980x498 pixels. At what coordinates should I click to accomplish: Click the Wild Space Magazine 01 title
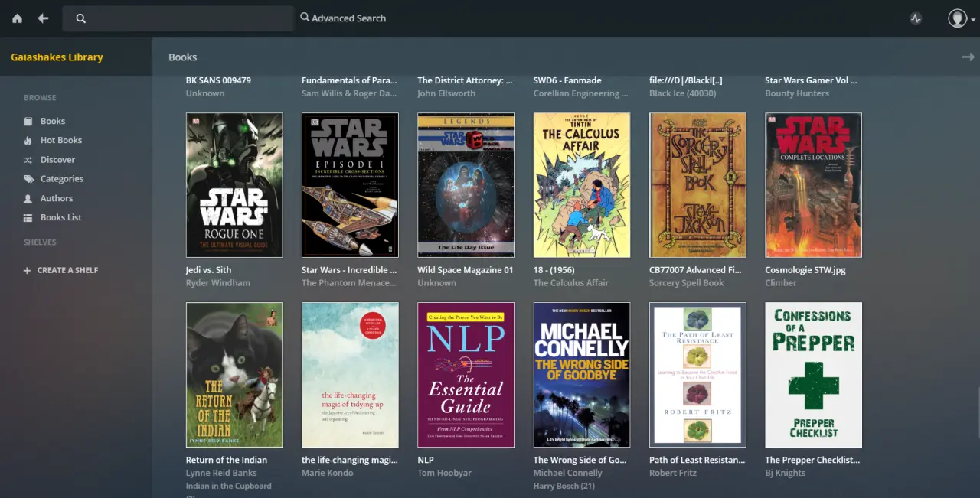pos(465,270)
